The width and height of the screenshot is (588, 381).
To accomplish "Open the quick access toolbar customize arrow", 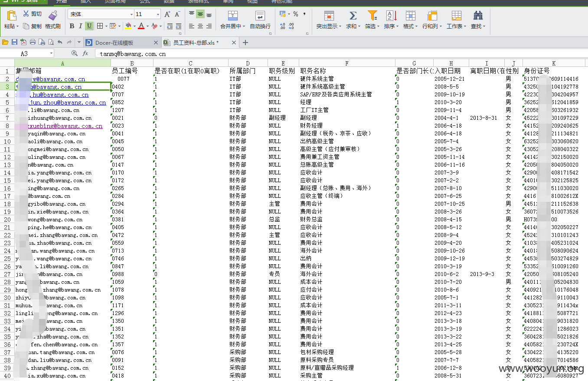I will [79, 42].
